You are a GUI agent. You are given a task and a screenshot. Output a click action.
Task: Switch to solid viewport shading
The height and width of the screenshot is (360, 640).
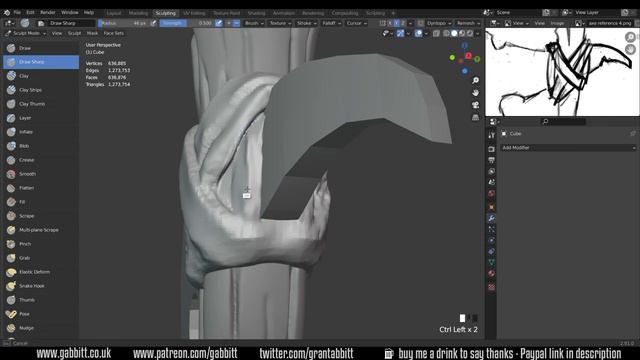pos(454,33)
